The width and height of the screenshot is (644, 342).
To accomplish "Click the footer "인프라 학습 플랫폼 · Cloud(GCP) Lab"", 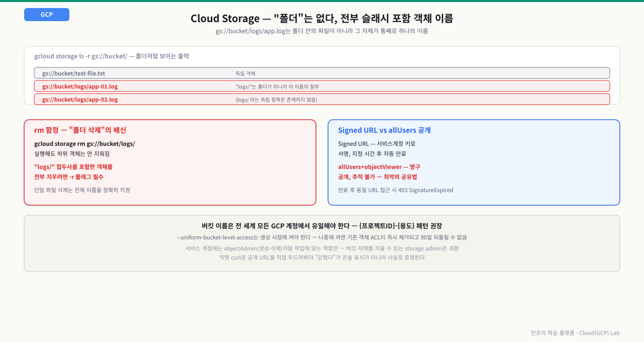I will (x=575, y=333).
